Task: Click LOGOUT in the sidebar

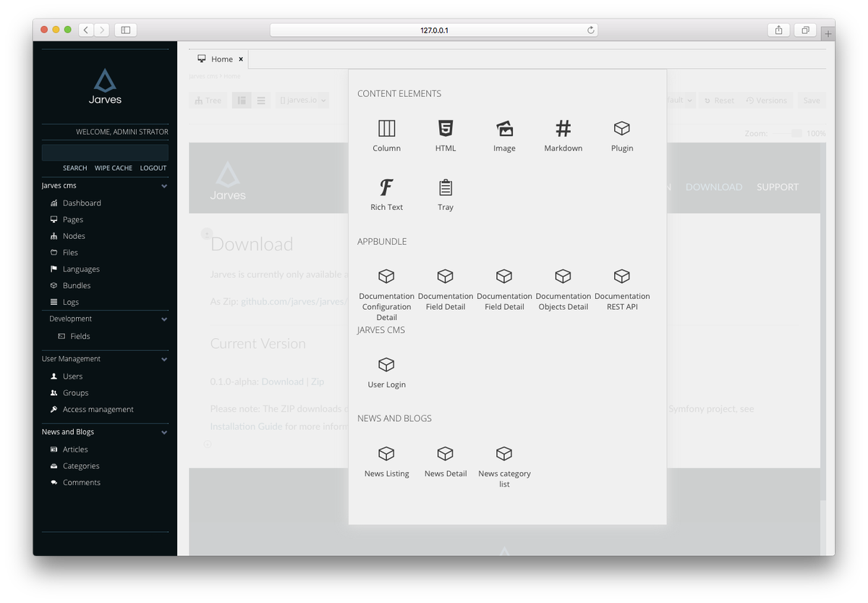Action: point(153,168)
